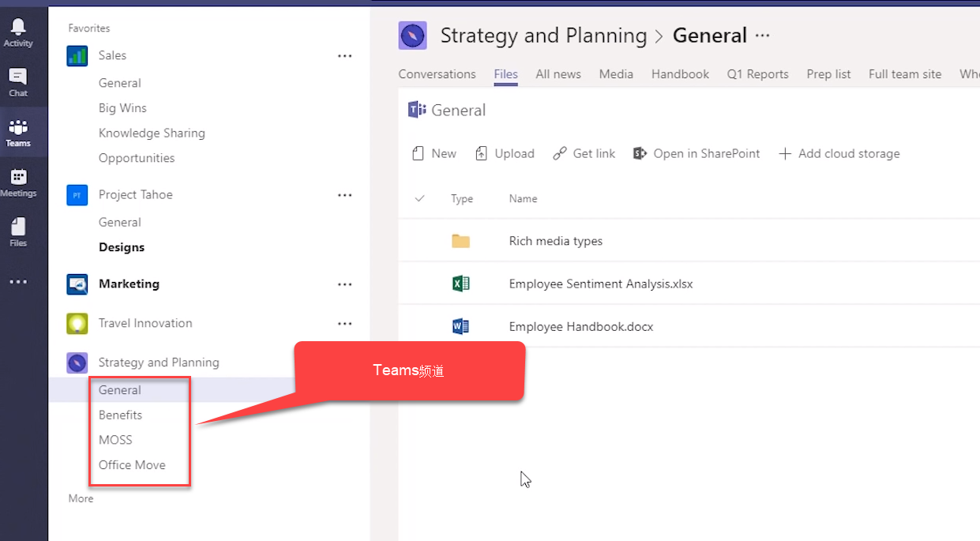980x541 pixels.
Task: Click the Upload button
Action: click(505, 153)
